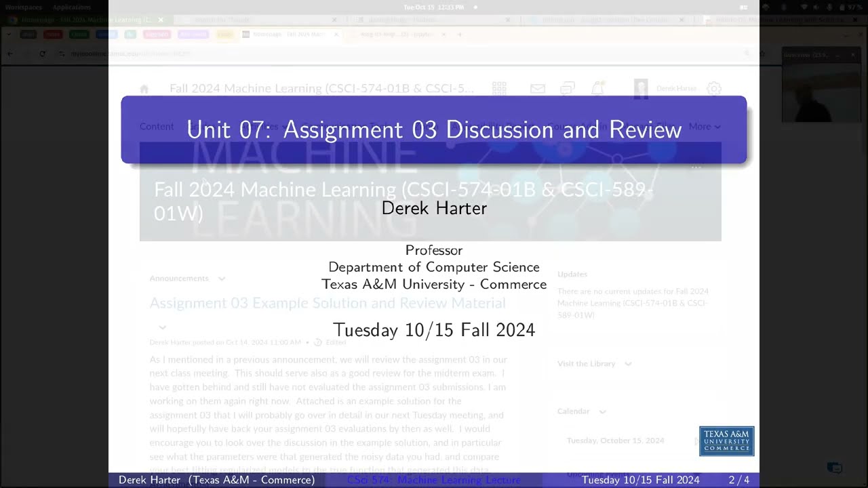Open the course selector grid icon
This screenshot has width=868, height=488.
tap(499, 89)
